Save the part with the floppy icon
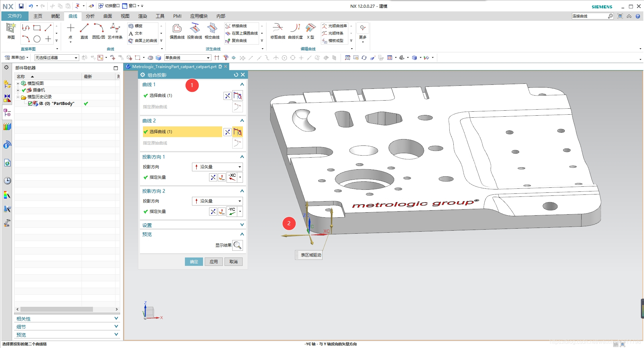The width and height of the screenshot is (644, 348). (x=21, y=6)
